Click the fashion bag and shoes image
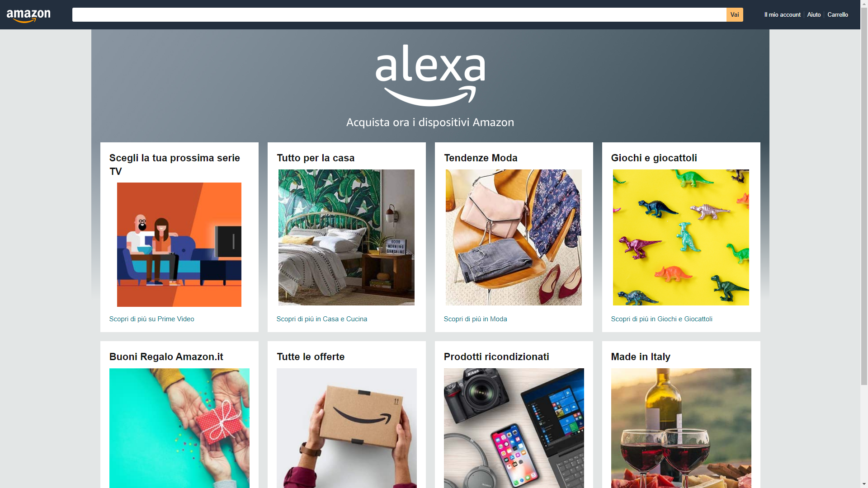The image size is (868, 488). (514, 237)
